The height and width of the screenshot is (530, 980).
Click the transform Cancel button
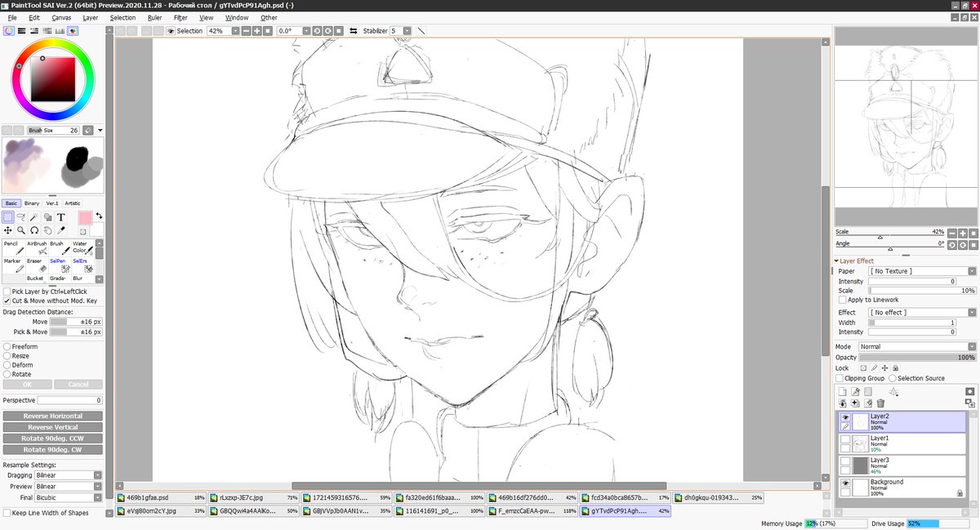[x=78, y=385]
